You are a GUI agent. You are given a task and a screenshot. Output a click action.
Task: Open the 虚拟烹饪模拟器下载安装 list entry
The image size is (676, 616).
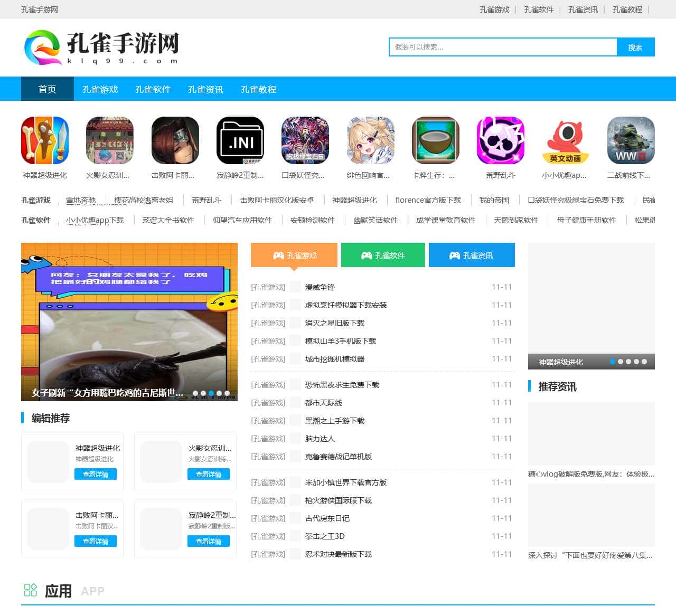coord(346,305)
